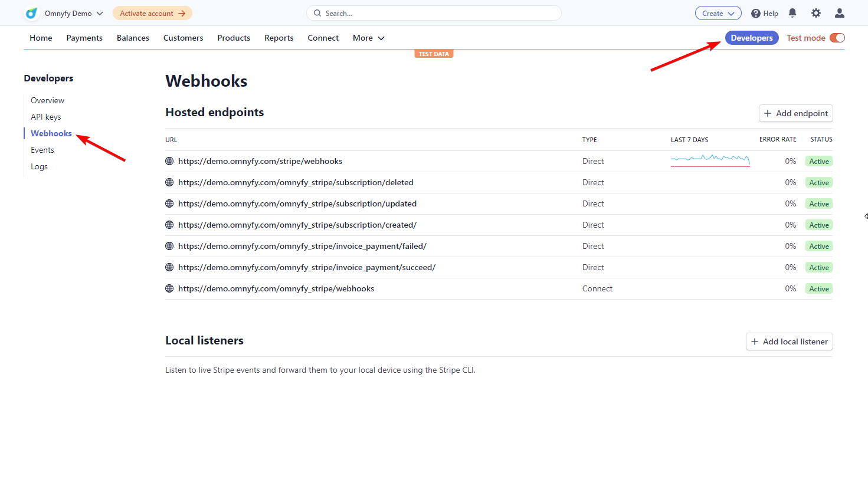Select Webhooks in sidebar
The height and width of the screenshot is (486, 868).
click(x=51, y=133)
